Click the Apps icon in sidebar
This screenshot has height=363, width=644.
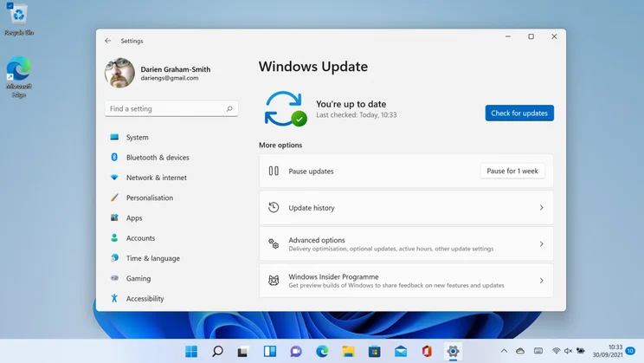(x=114, y=217)
